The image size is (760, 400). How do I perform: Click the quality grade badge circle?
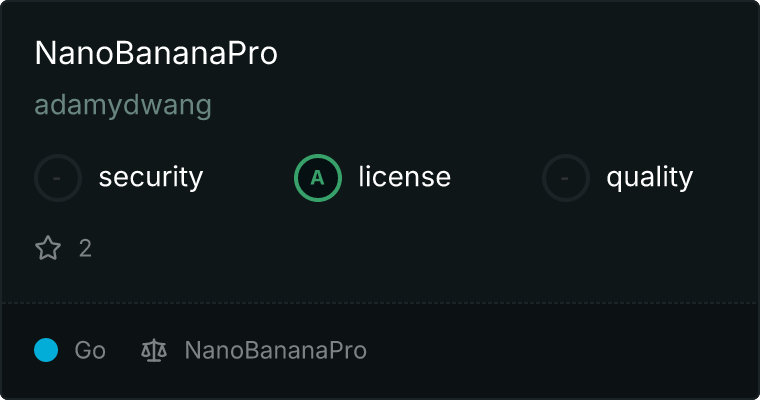point(566,178)
